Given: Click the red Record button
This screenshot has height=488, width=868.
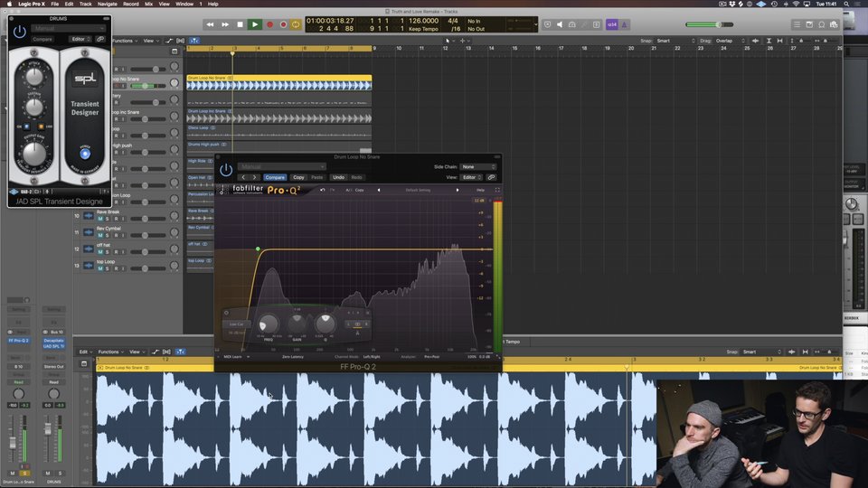Looking at the screenshot, I should 270,24.
